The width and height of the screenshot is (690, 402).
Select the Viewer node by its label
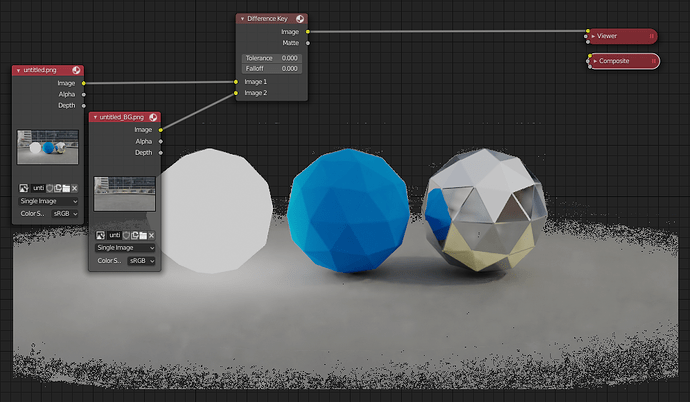(607, 36)
